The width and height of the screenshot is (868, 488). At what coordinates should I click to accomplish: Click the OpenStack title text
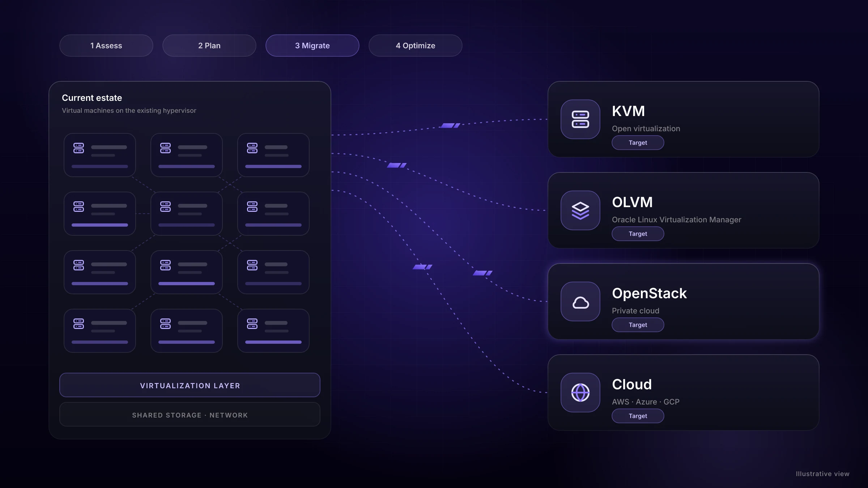tap(649, 293)
